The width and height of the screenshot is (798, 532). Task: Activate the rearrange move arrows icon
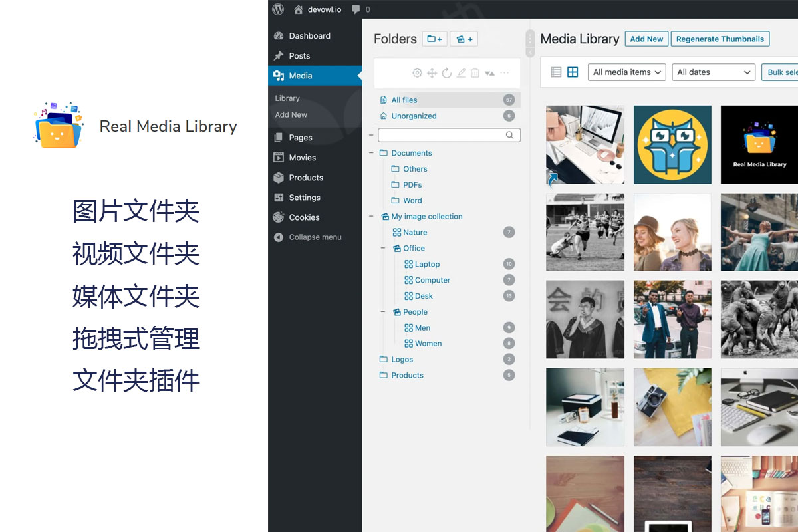[x=432, y=73]
